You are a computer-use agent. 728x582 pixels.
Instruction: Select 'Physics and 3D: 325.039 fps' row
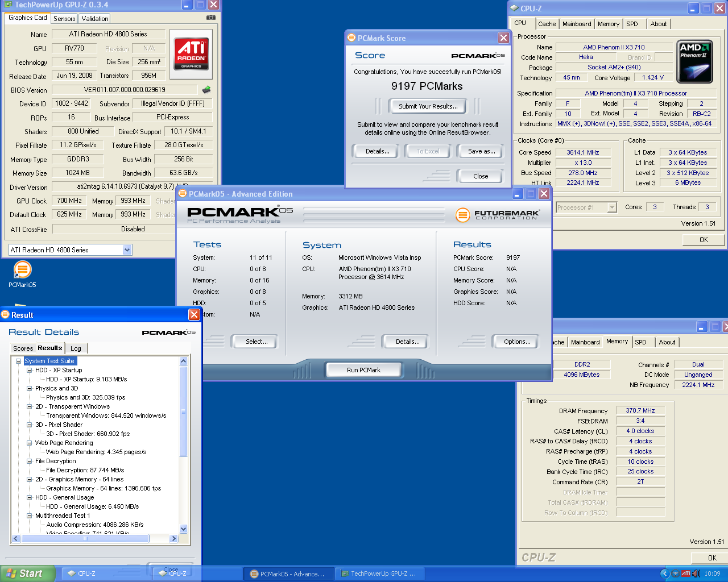(x=85, y=397)
